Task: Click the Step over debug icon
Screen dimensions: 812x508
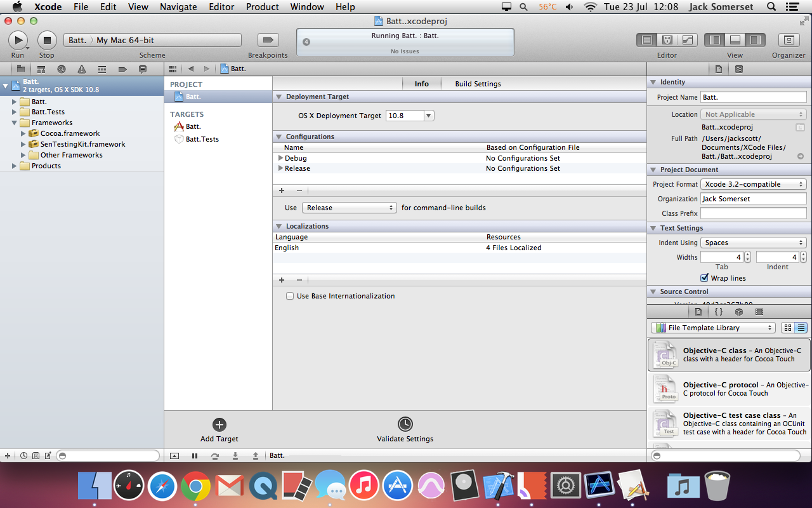Action: coord(215,455)
